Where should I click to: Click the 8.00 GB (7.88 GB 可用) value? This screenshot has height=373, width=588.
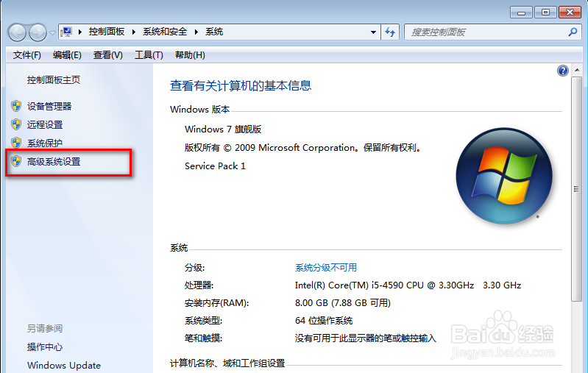(x=343, y=303)
